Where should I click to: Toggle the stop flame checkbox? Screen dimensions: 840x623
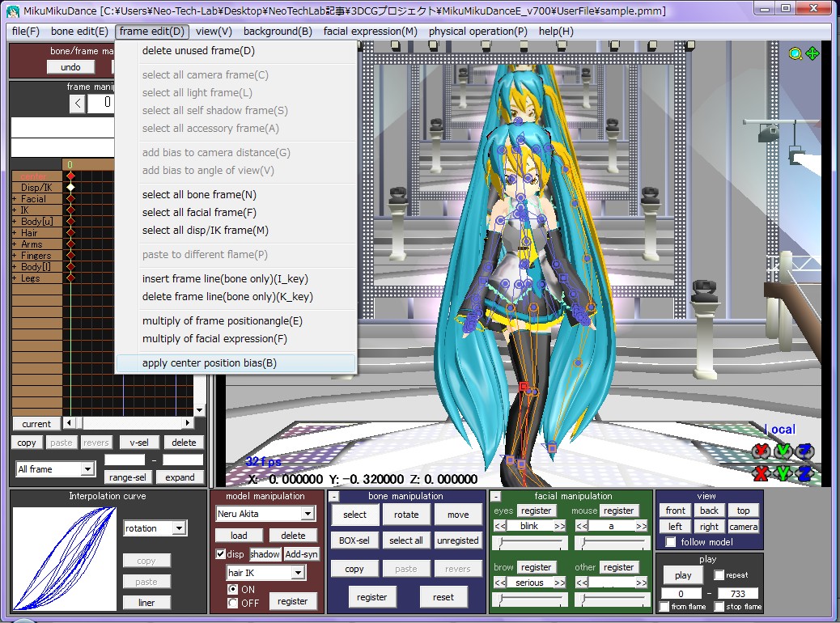point(719,606)
